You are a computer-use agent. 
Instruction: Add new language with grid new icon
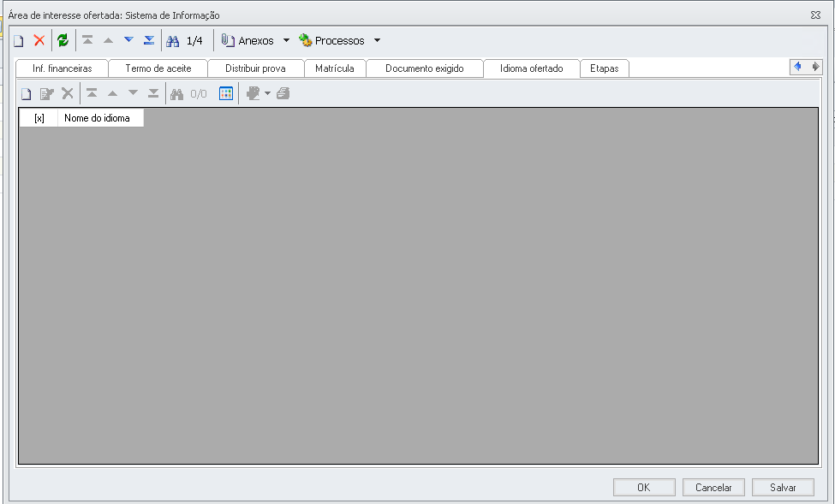coord(26,94)
